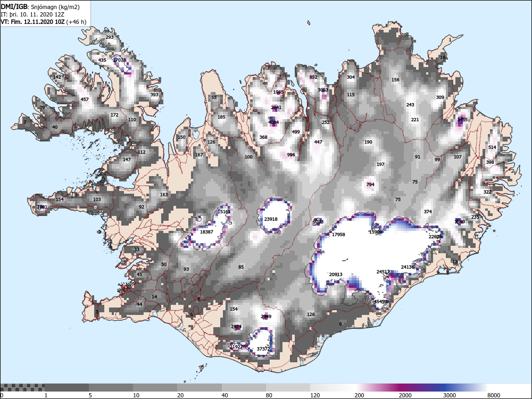Click the map value 852

coord(313,77)
